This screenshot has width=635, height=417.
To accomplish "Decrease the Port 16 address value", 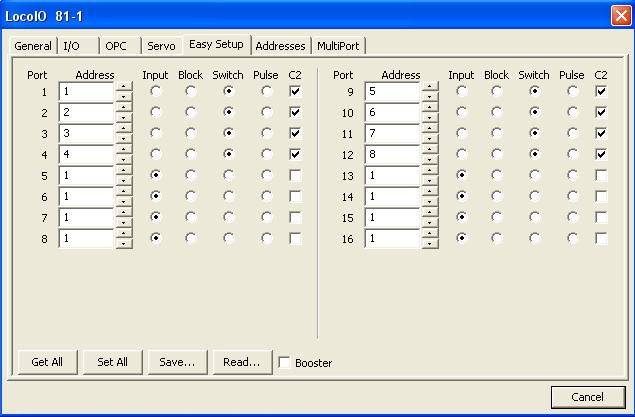I will (430, 243).
